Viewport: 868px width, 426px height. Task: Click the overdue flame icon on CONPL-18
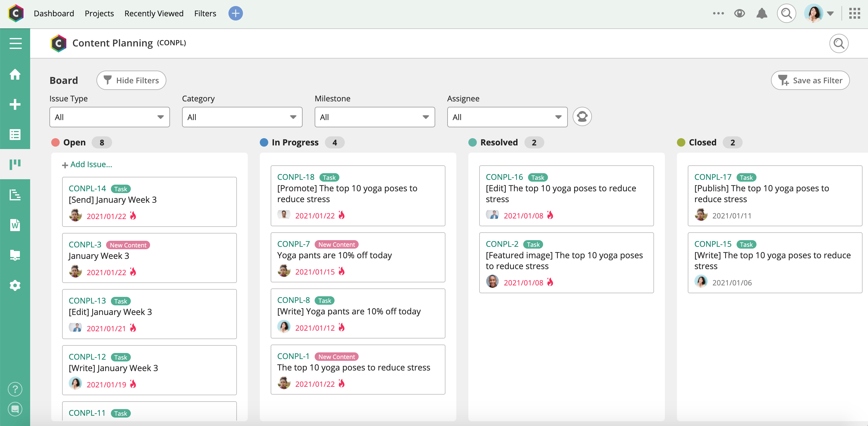(342, 215)
